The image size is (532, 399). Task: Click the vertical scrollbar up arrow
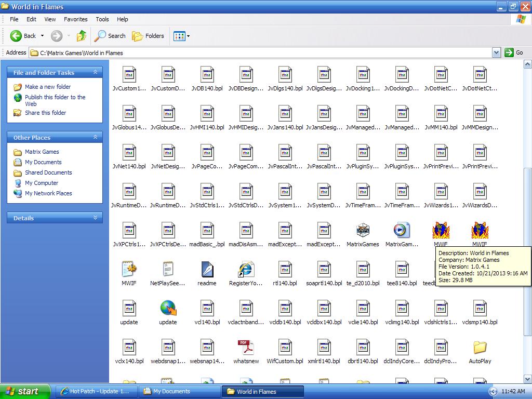click(x=528, y=64)
